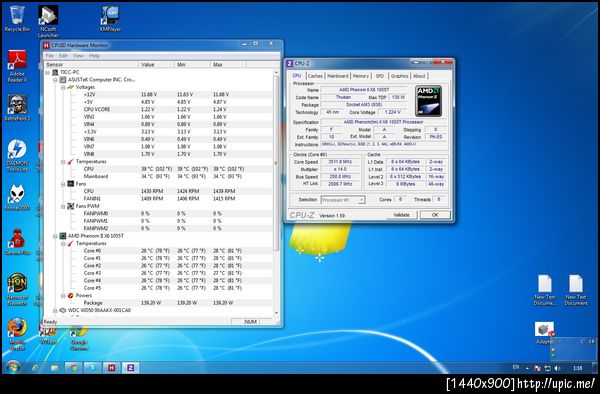The height and width of the screenshot is (394, 600).
Task: Switch to the Graphics tab in CPU-Z
Action: (x=399, y=76)
